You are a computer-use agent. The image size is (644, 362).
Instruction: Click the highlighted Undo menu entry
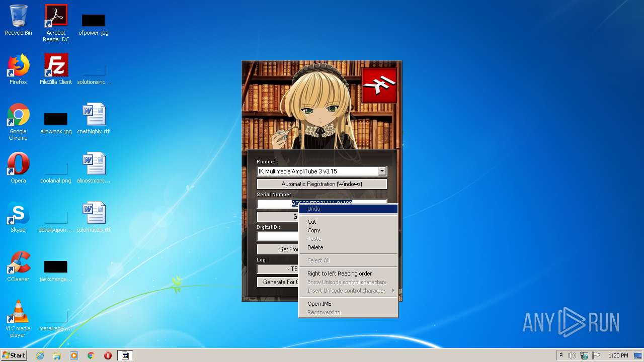coord(348,209)
